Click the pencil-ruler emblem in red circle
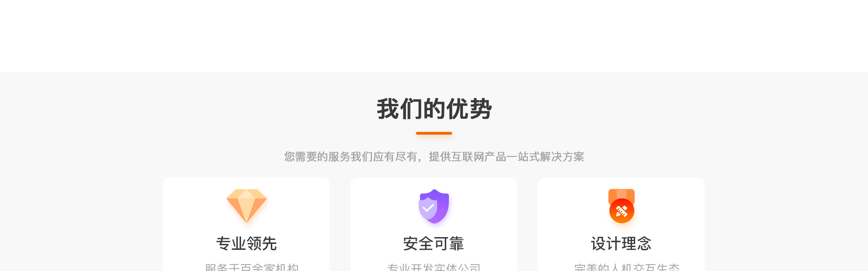 click(x=622, y=211)
